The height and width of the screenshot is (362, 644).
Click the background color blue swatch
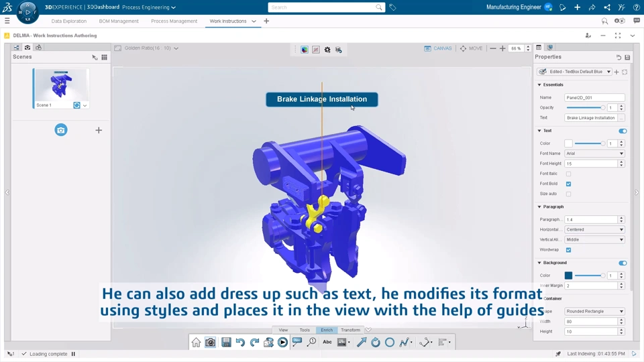568,276
